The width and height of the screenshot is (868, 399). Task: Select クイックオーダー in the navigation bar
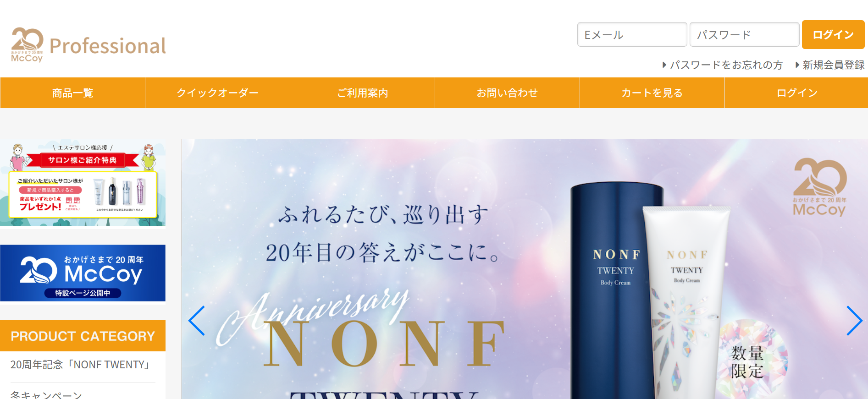217,93
